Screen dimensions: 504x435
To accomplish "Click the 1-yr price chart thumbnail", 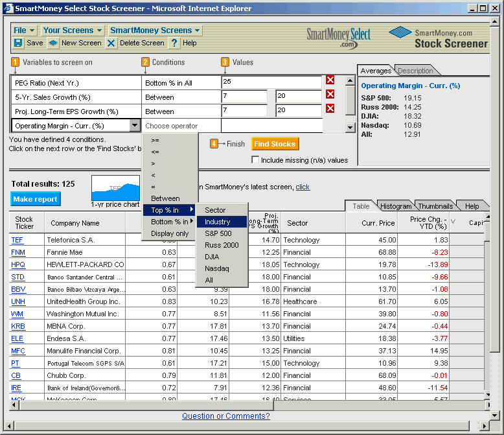I will click(x=116, y=188).
